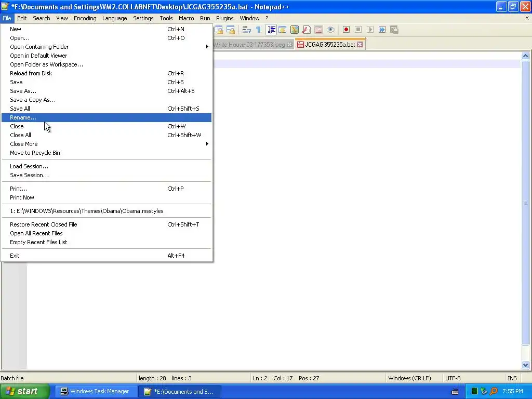The image size is (532, 399).
Task: Expand the Close More submenu
Action: [106, 144]
